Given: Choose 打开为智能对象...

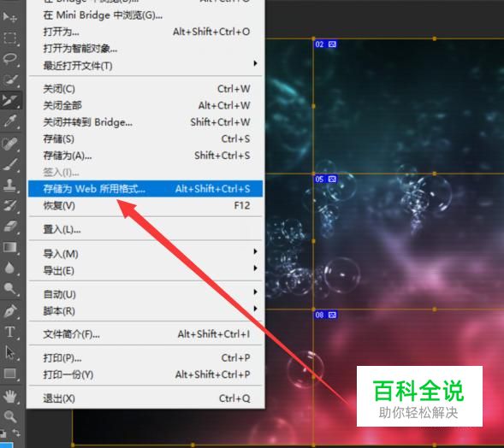Looking at the screenshot, I should pos(145,49).
